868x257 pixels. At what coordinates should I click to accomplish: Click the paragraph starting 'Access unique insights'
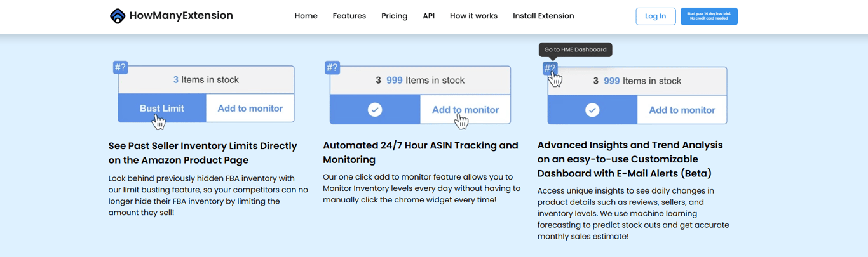[x=633, y=213]
